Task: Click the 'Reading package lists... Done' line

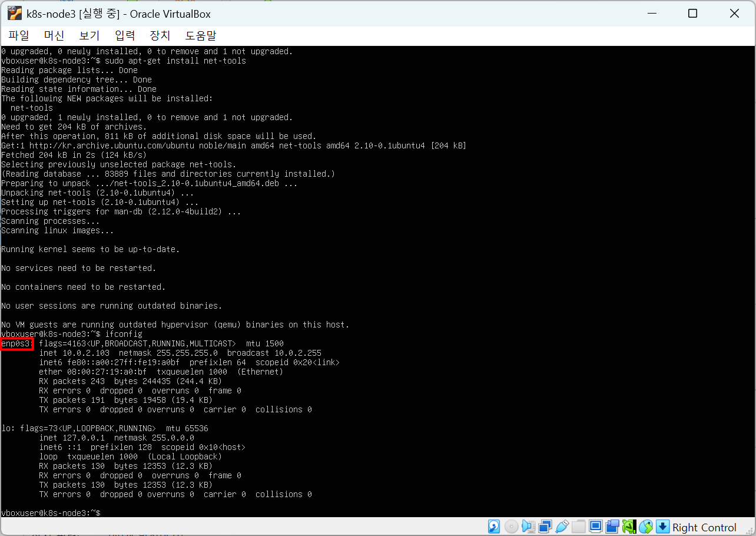Action: coord(69,70)
